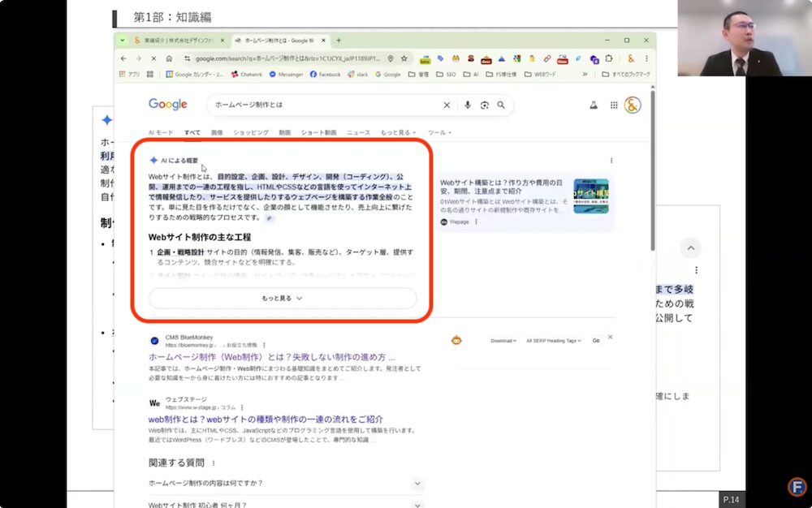Open the もっと見る search filter dropdown
812x508 pixels.
tap(398, 132)
